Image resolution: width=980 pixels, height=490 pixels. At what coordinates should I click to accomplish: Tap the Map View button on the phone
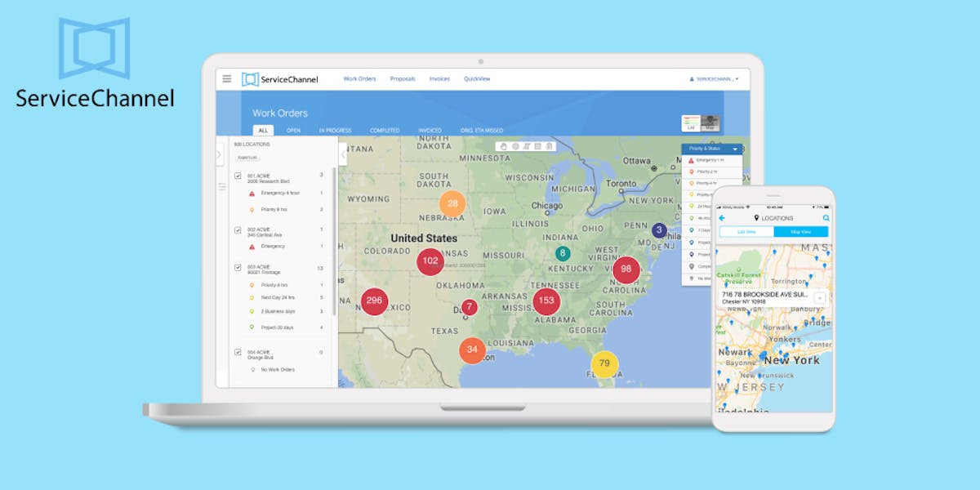800,231
